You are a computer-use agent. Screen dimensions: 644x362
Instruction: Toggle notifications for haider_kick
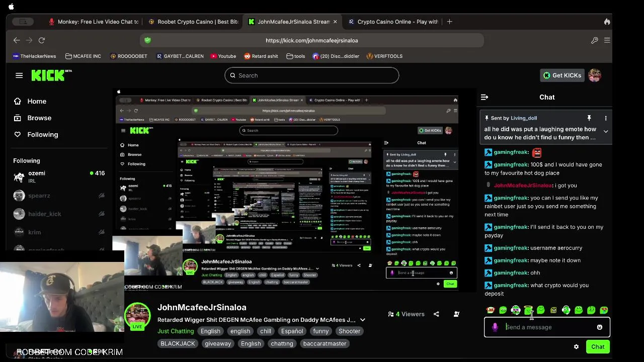(x=101, y=214)
